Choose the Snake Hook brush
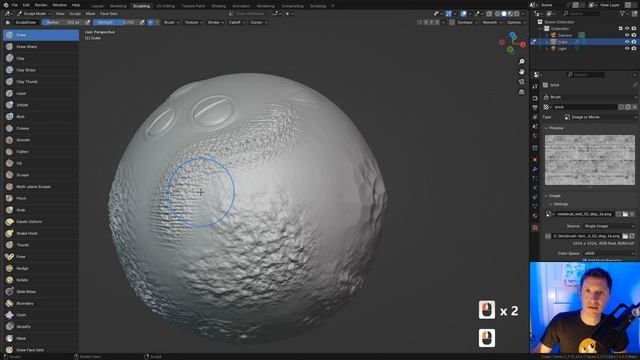This screenshot has width=640, height=360. [41, 233]
